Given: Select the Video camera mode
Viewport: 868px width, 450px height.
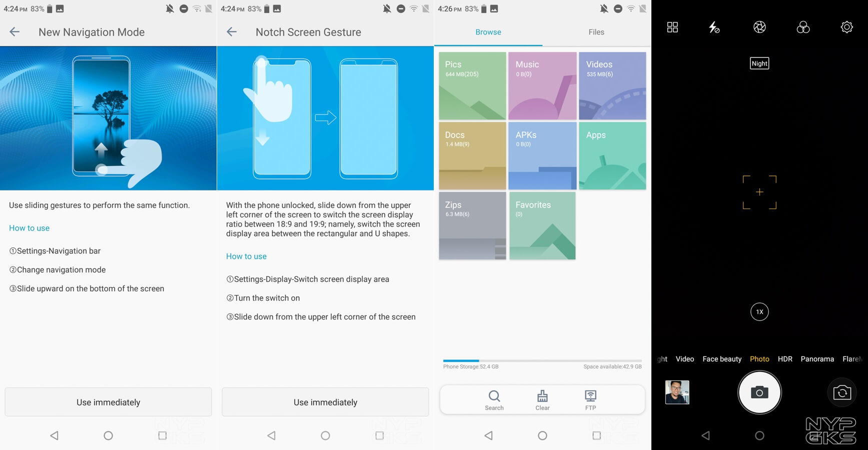Looking at the screenshot, I should (684, 359).
